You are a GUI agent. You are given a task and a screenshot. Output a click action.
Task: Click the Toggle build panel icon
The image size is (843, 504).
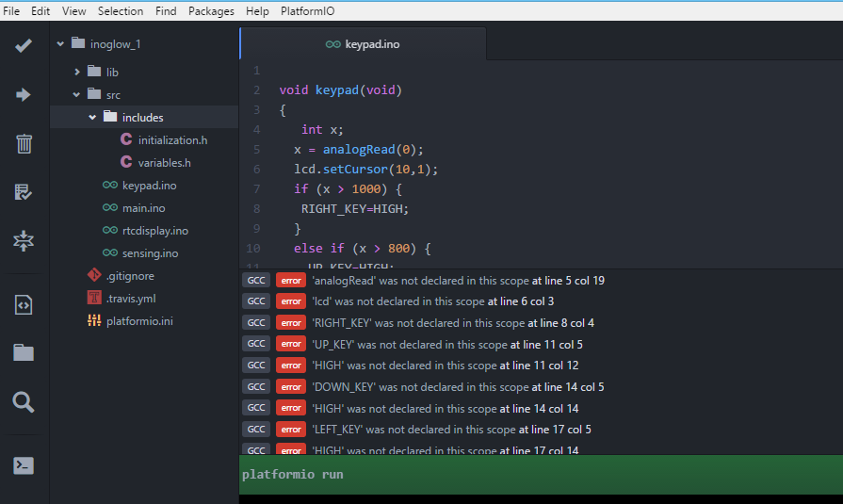pyautogui.click(x=24, y=241)
